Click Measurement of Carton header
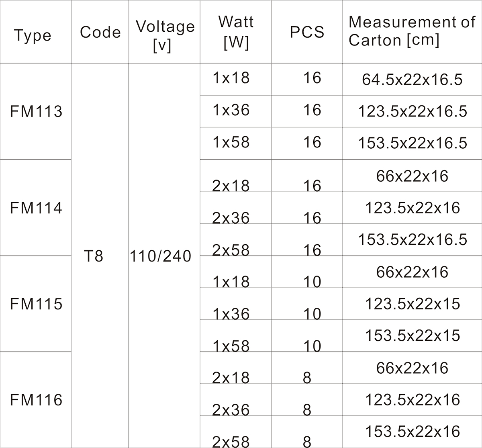Image resolution: width=482 pixels, height=448 pixels. (412, 31)
